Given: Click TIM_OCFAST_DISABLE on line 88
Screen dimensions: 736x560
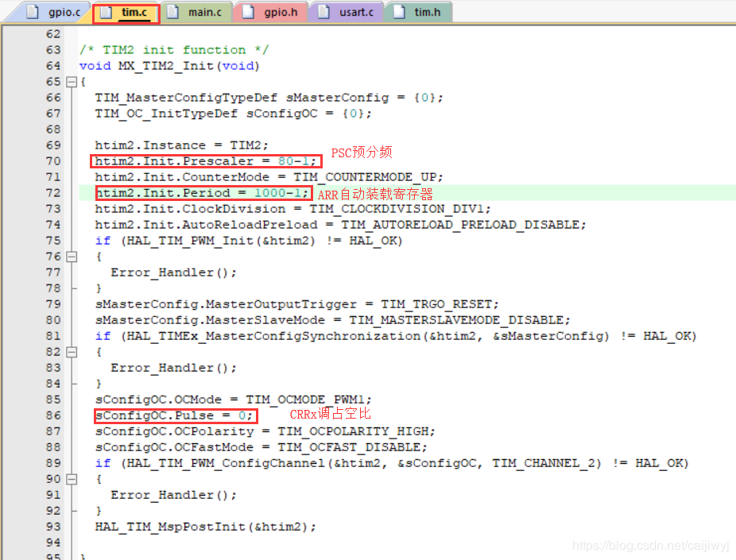Looking at the screenshot, I should (x=349, y=447).
